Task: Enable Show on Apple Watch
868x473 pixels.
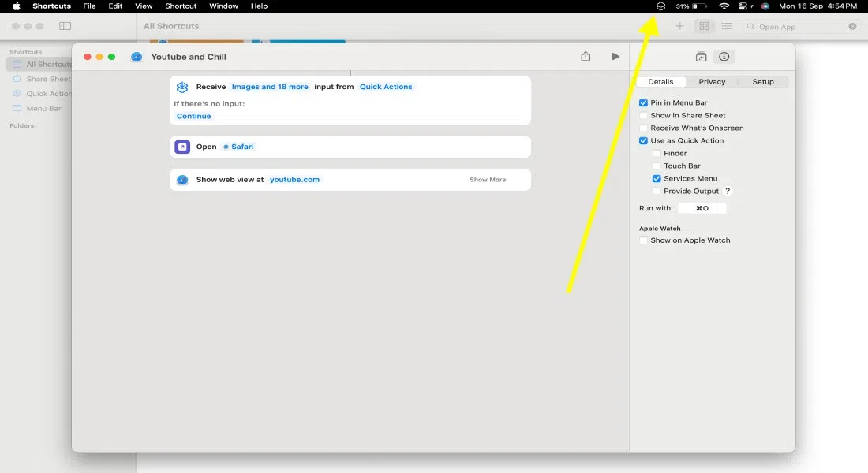Action: (x=643, y=240)
